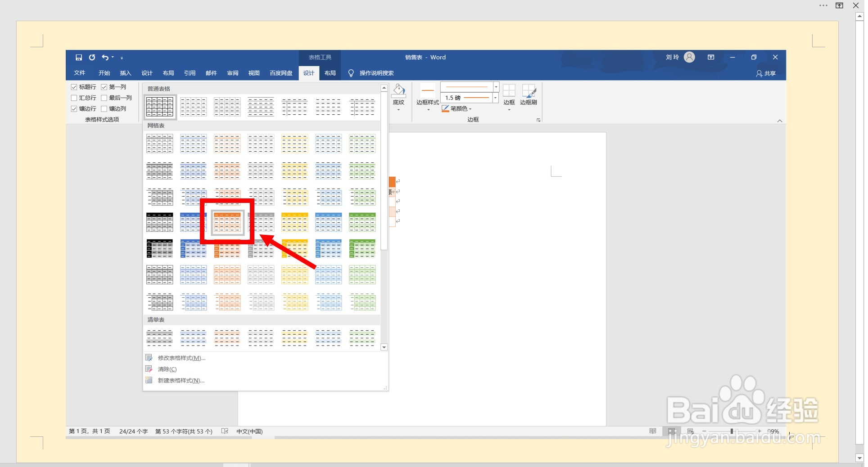Select the green header grid table style

point(362,222)
